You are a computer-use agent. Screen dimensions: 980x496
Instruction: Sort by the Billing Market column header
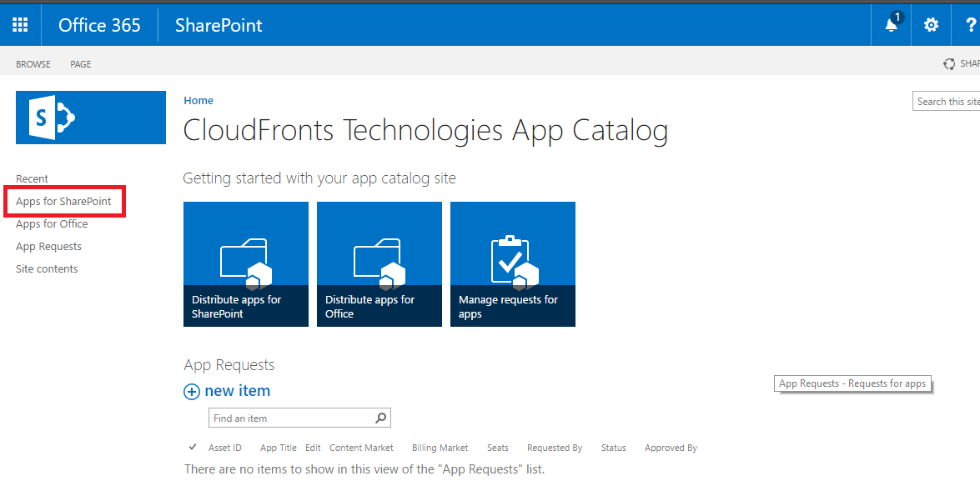click(x=440, y=448)
